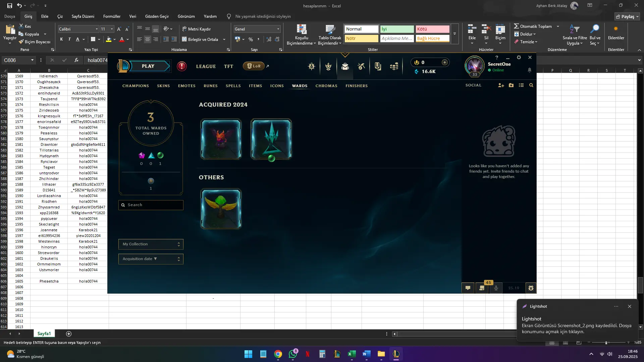Image resolution: width=644 pixels, height=362 pixels.
Task: Click the notifications bell icon
Action: pos(529,70)
